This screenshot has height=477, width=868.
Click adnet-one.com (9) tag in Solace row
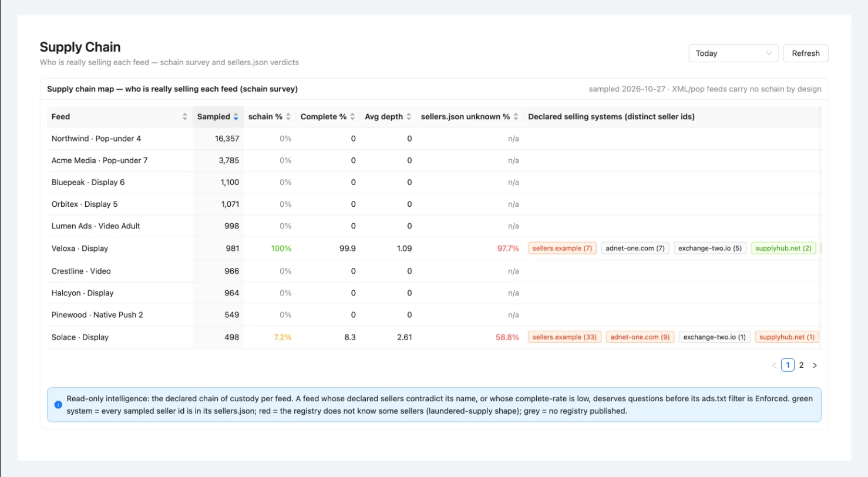coord(640,337)
